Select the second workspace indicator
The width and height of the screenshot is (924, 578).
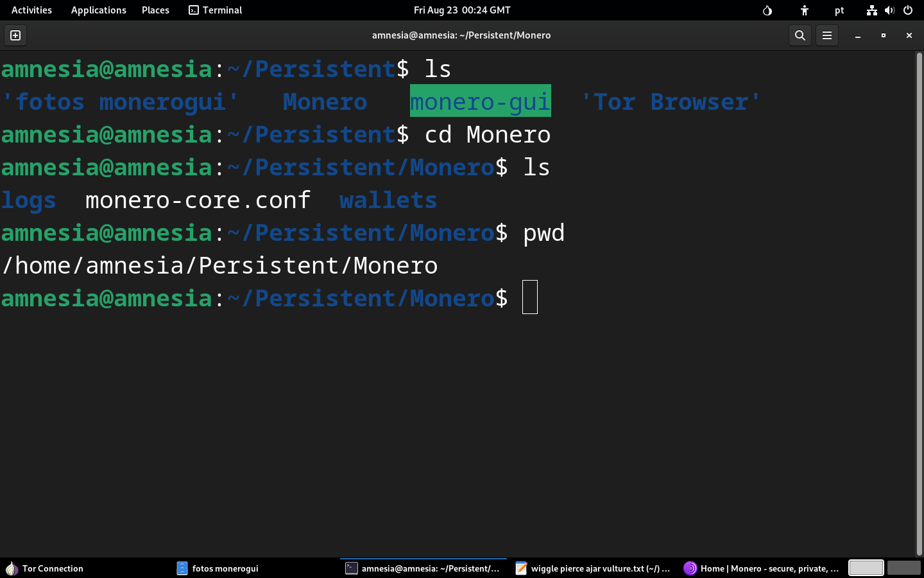pyautogui.click(x=903, y=568)
